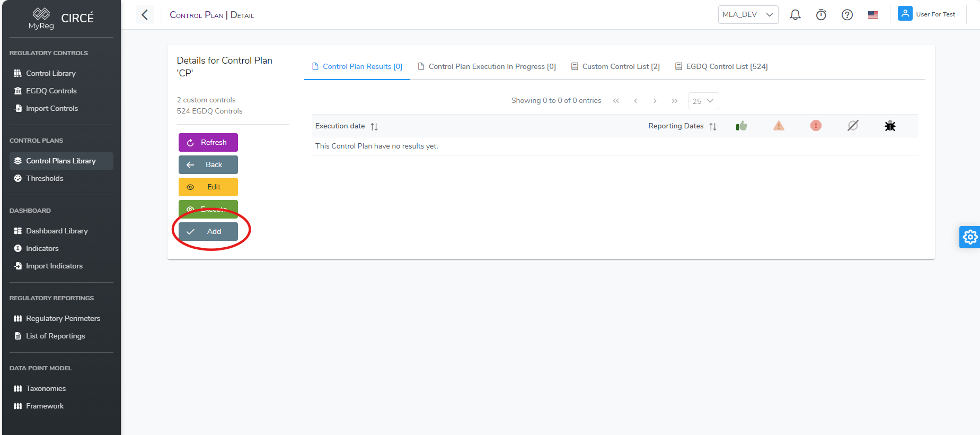Open Thresholds in the sidebar
The width and height of the screenshot is (980, 435).
pos(45,178)
